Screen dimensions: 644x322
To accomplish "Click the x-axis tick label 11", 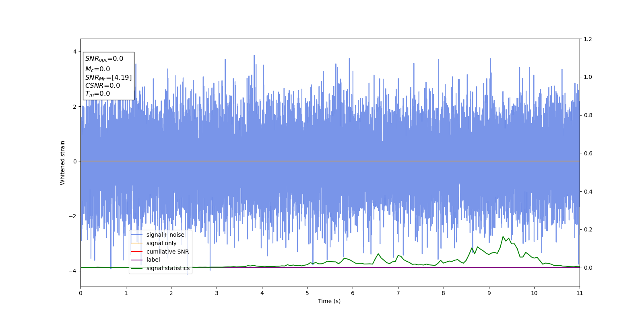I will (x=580, y=293).
